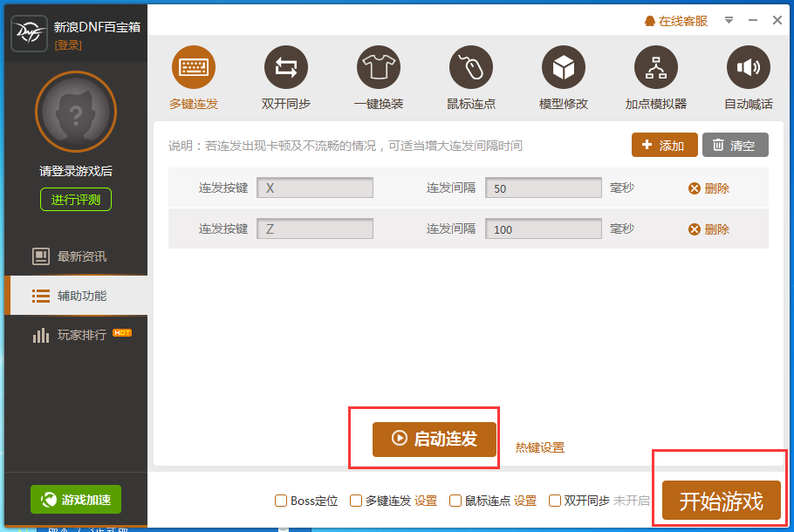Open 设置 link next to 多键连发
Screen dimensions: 794x532
pyautogui.click(x=426, y=501)
